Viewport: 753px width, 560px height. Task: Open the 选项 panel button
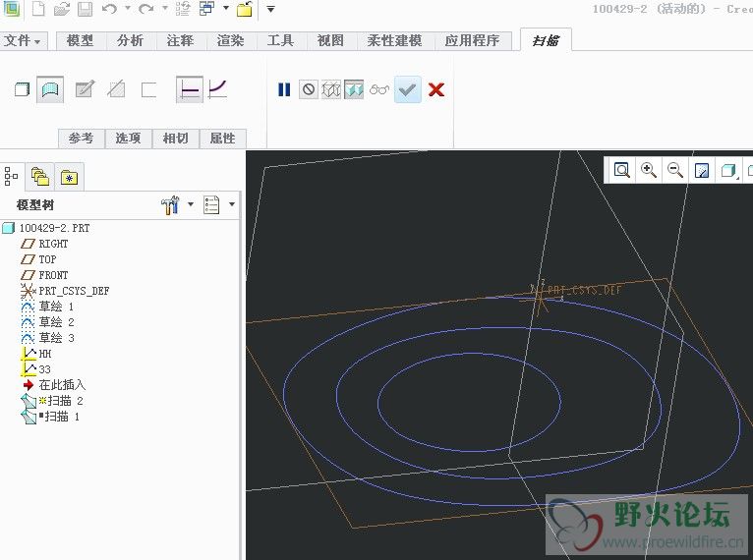pyautogui.click(x=128, y=139)
